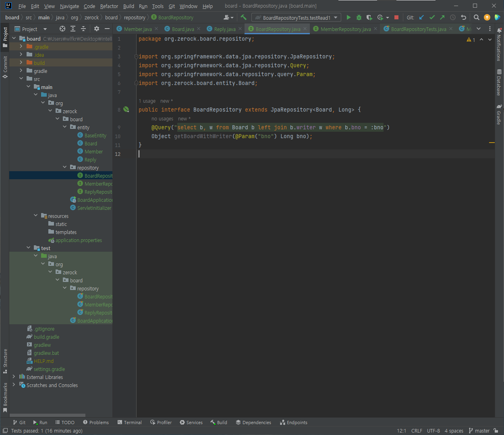The width and height of the screenshot is (504, 435).
Task: Go to the next highlighted problem arrow
Action: 490,39
